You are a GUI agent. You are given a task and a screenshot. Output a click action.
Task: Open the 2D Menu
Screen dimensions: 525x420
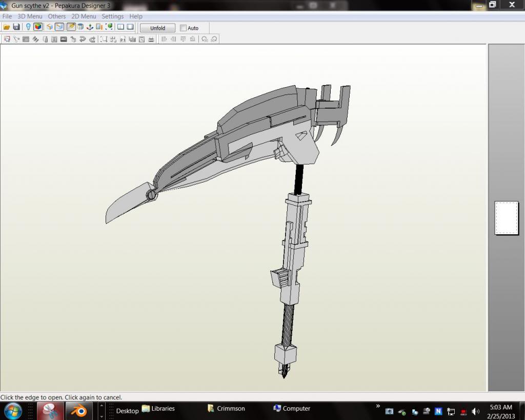(84, 16)
